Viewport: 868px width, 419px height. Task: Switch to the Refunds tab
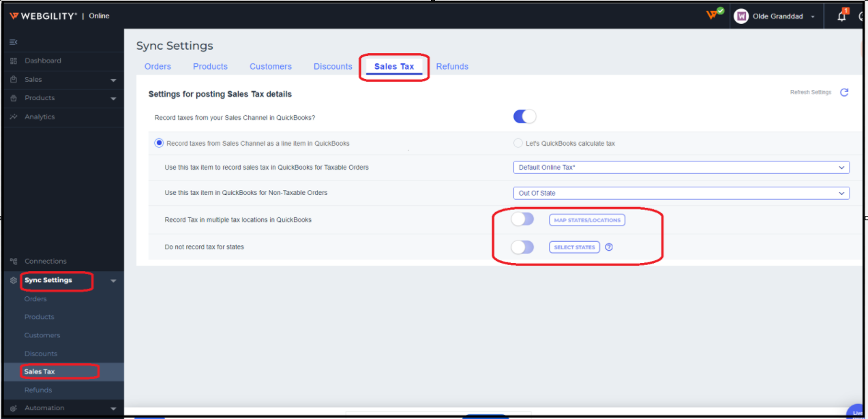coord(452,66)
